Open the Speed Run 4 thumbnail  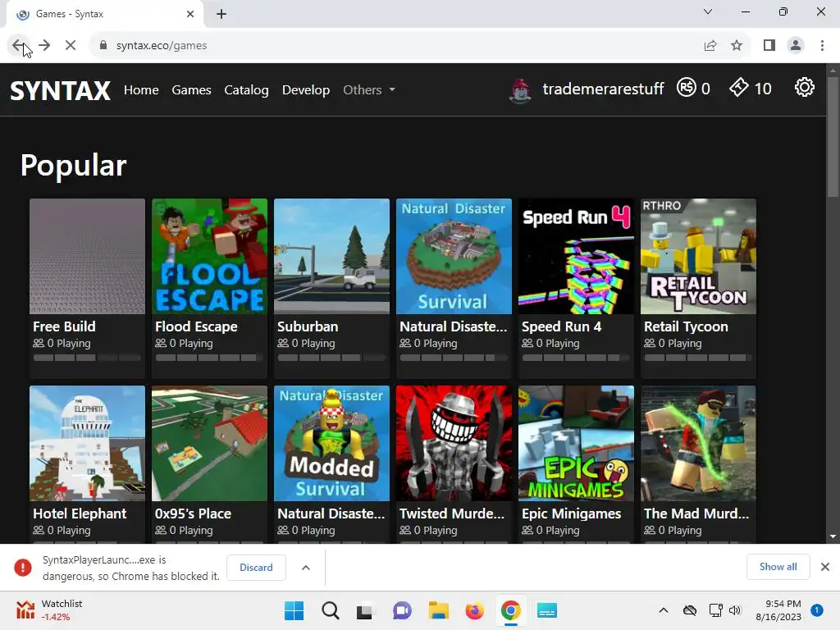(x=576, y=257)
